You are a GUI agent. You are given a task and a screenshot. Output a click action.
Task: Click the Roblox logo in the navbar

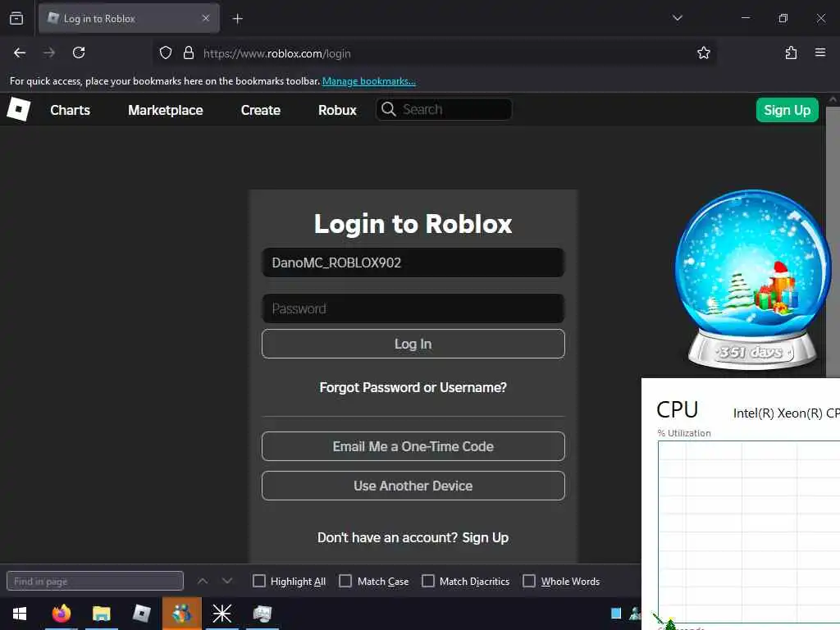19,109
